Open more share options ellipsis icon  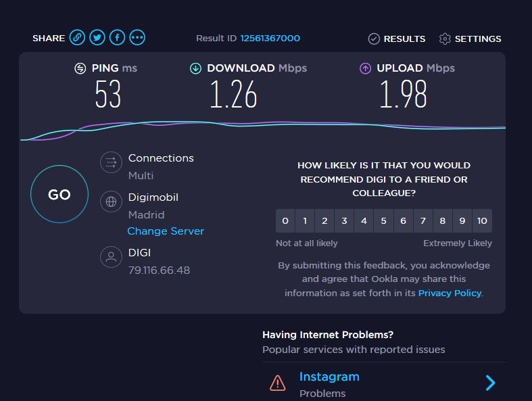[x=137, y=38]
